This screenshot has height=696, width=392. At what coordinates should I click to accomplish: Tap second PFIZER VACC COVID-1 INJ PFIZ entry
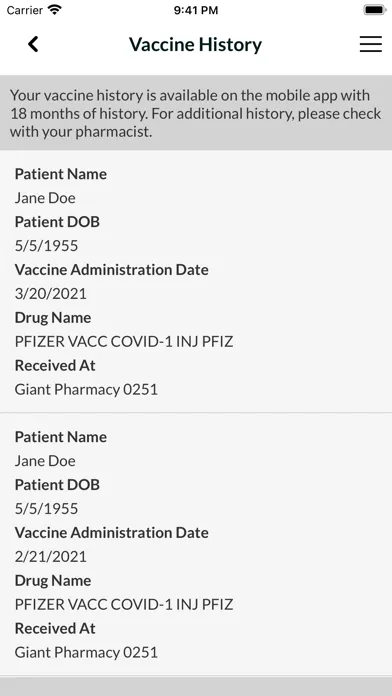click(124, 605)
